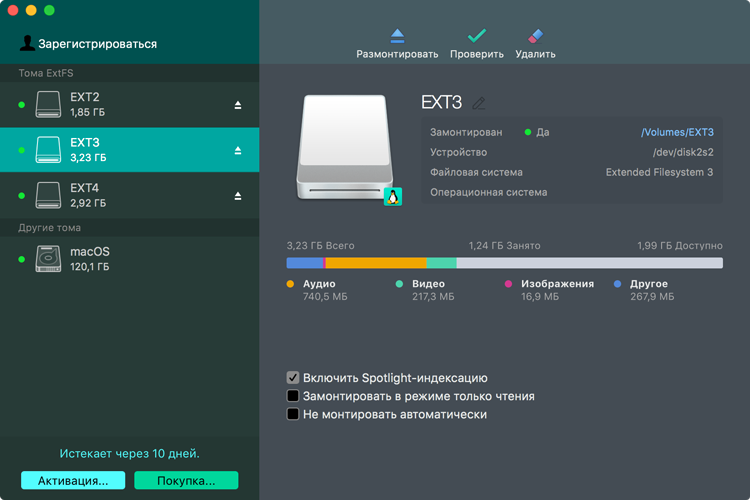Click the Проверить checkmark icon

476,36
